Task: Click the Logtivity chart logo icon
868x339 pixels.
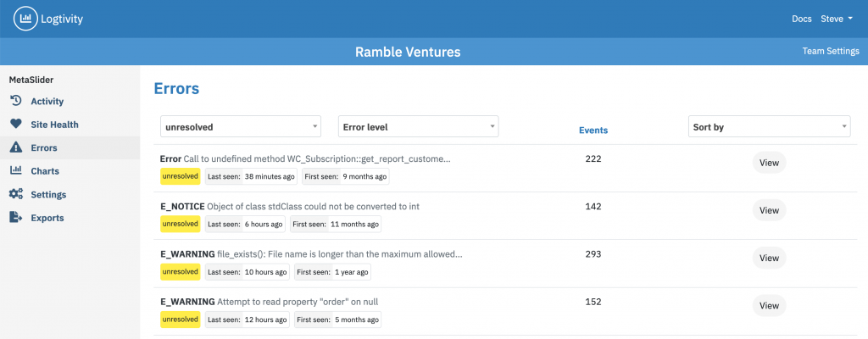Action: [x=25, y=19]
